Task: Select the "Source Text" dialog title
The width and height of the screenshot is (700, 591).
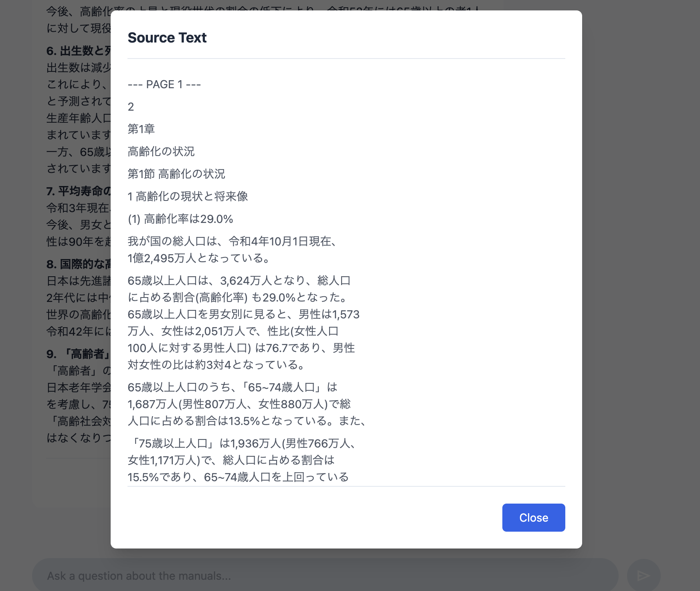Action: point(167,37)
